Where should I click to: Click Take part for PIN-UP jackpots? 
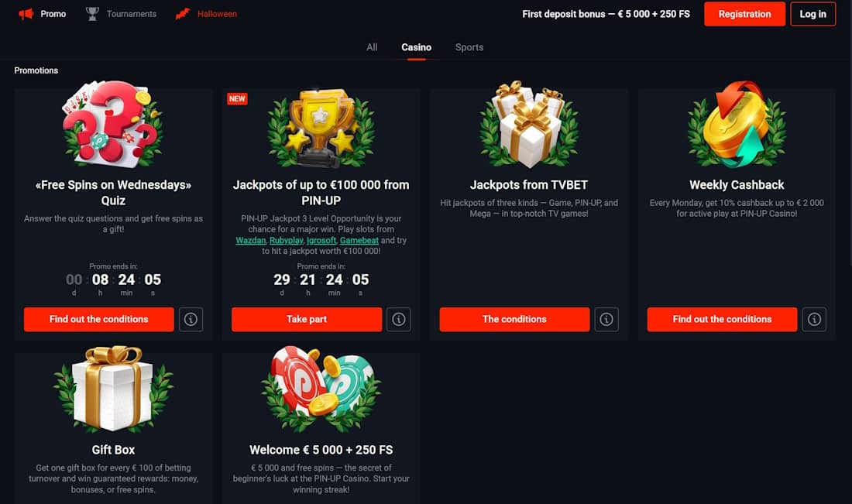click(307, 319)
